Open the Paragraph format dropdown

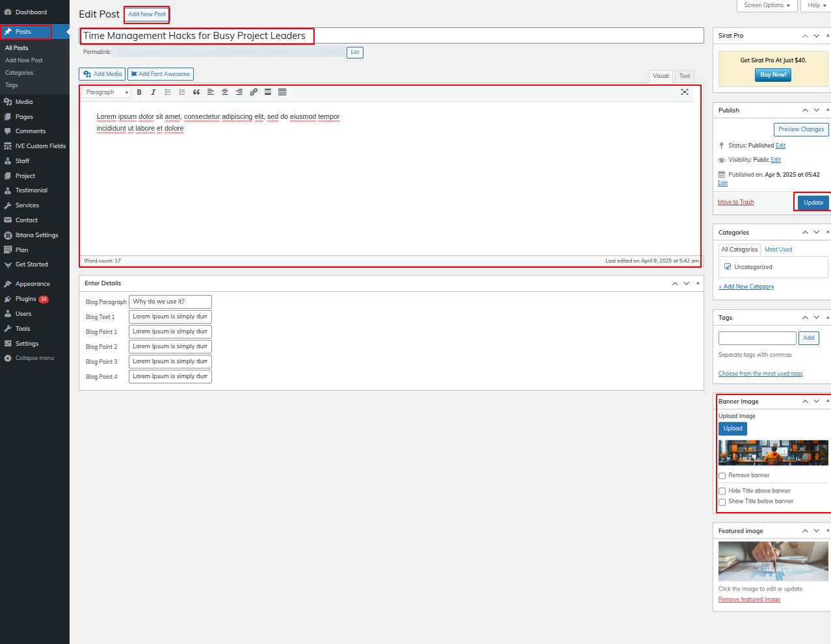pyautogui.click(x=107, y=92)
